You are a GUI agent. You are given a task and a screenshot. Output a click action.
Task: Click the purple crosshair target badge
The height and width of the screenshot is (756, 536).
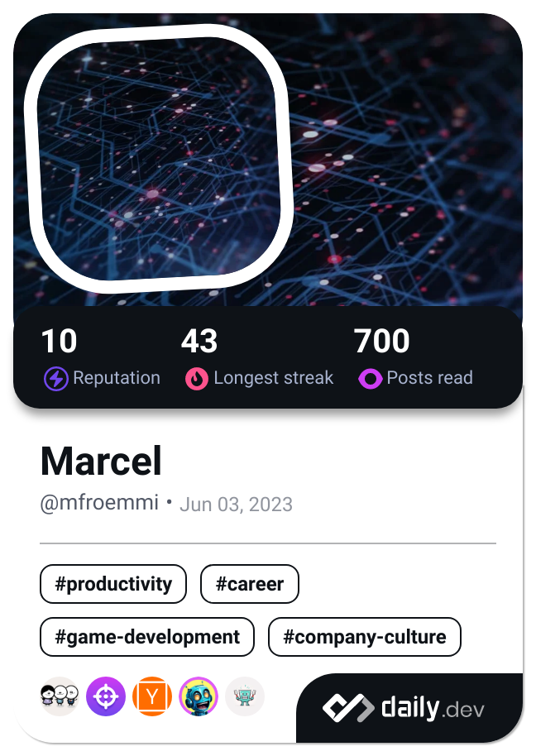(105, 696)
